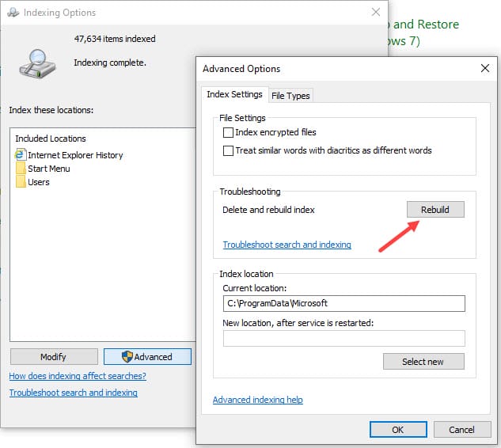Close the Advanced Options dialog

tap(485, 68)
